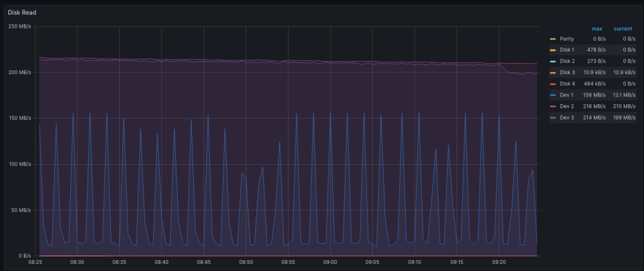Click the 50 MB/s y-axis label
Image resolution: width=644 pixels, height=271 pixels.
click(x=21, y=210)
